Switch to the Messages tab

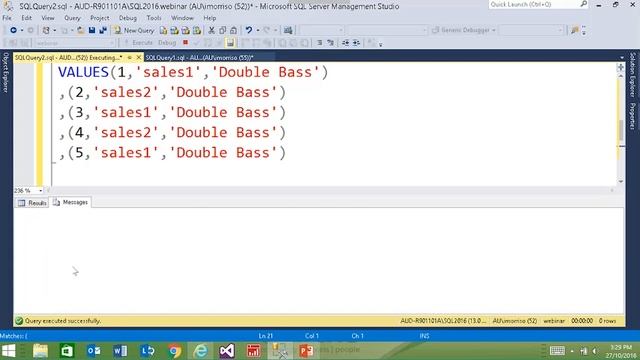pos(71,202)
